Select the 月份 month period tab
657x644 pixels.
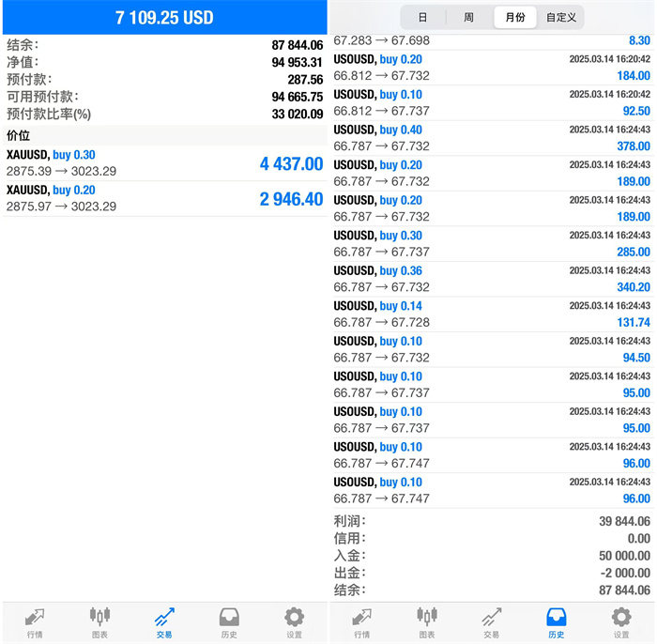point(515,17)
